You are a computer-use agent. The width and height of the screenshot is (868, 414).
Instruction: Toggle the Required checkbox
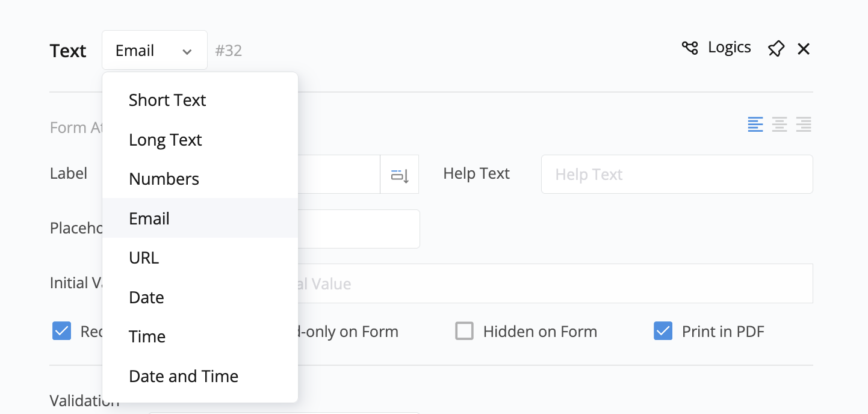[61, 331]
